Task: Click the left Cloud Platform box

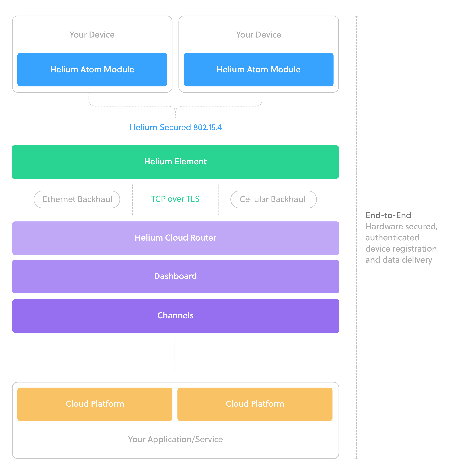Action: [95, 404]
